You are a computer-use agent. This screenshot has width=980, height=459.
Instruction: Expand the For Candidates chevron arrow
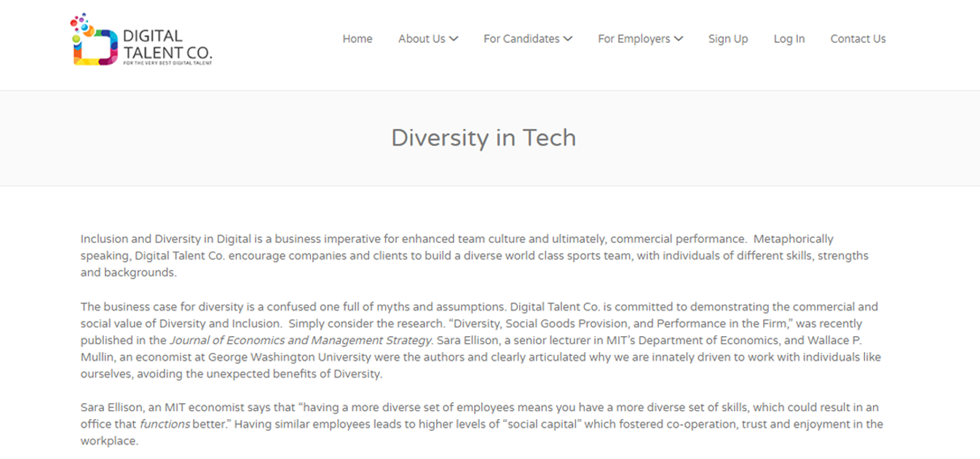click(568, 39)
